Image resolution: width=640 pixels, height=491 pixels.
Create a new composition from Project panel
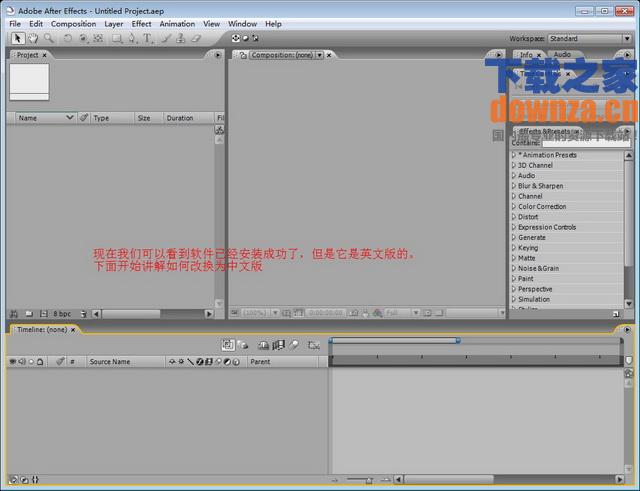tap(44, 314)
